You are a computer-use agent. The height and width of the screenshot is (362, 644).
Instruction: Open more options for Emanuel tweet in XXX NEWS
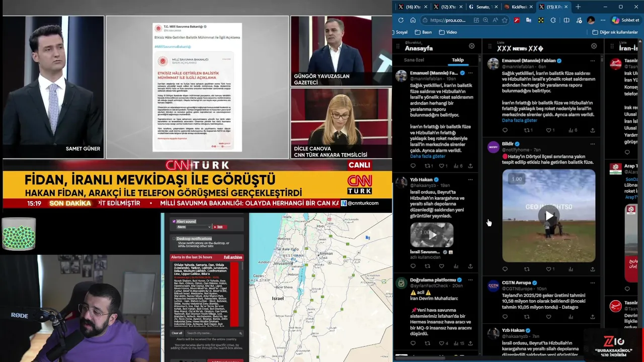(x=592, y=60)
